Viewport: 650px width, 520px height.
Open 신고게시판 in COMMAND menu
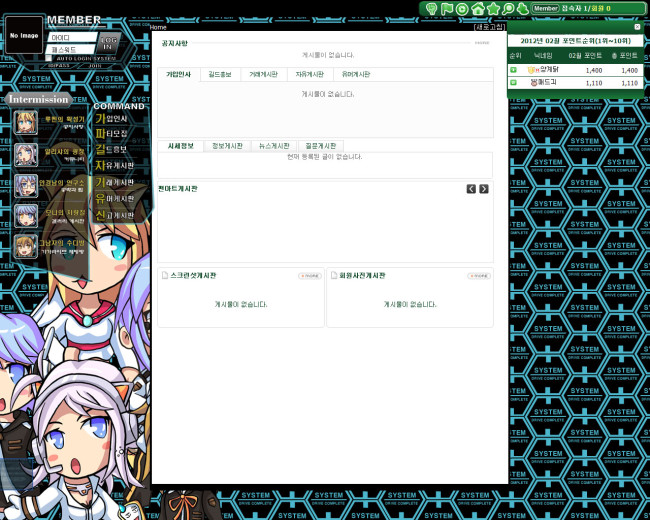coord(114,215)
